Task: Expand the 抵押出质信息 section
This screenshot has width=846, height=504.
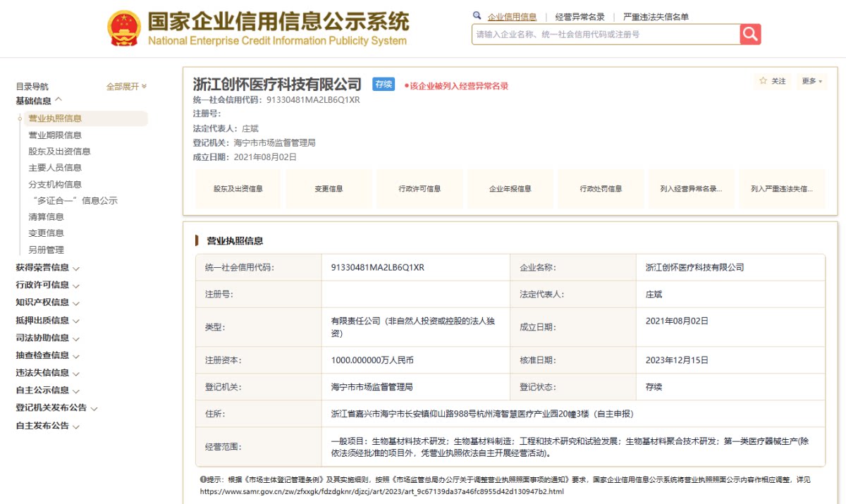Action: pos(48,321)
